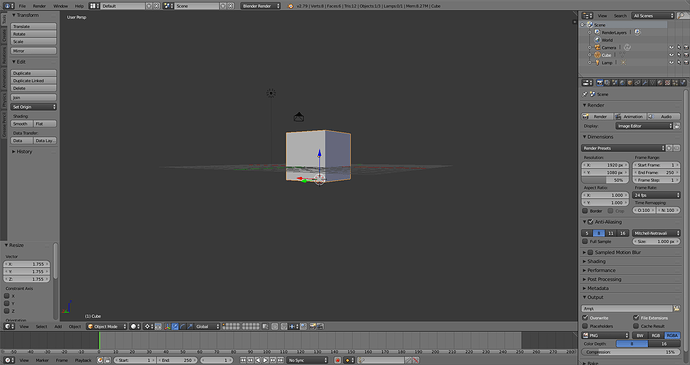Open the render properties tab icon
690x365 pixels.
click(x=600, y=82)
